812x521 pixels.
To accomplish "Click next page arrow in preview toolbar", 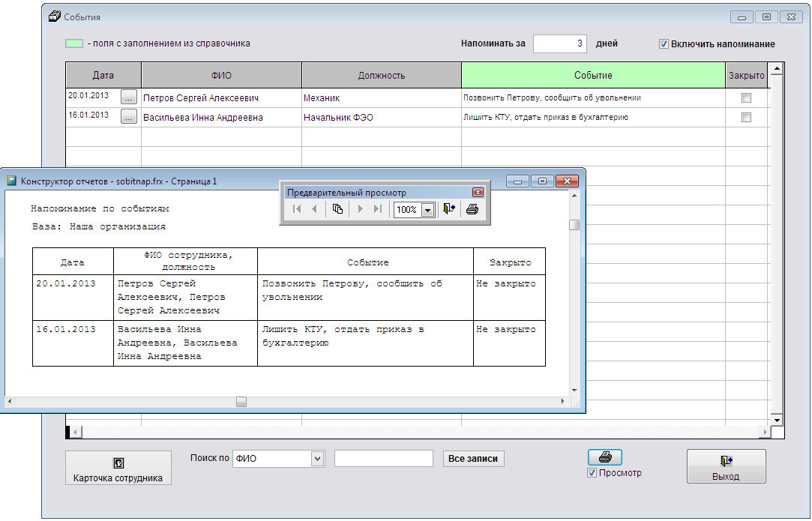I will point(361,210).
